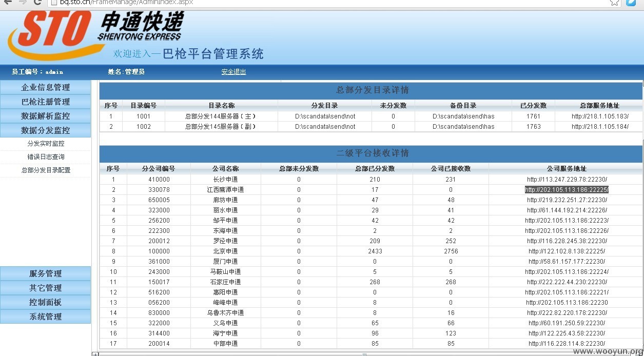Open 企业信息管理 menu section
Viewport: 644px width, 356px height.
click(46, 87)
